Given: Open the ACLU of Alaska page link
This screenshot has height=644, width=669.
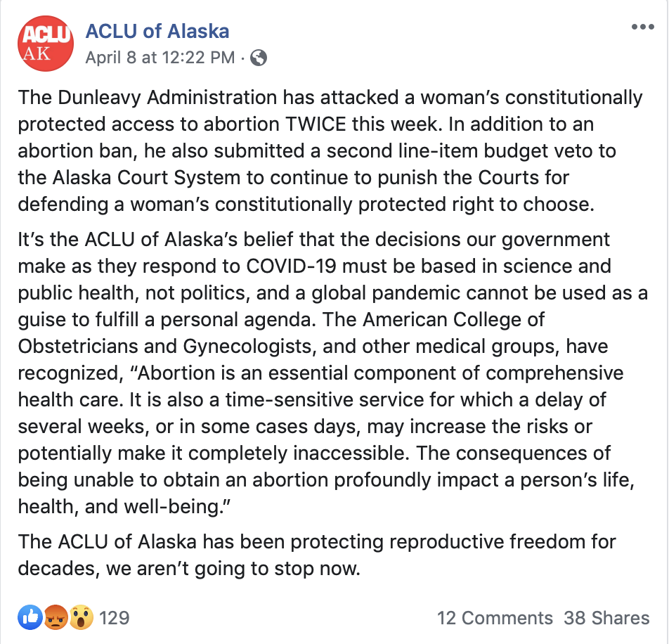Looking at the screenshot, I should 157,31.
